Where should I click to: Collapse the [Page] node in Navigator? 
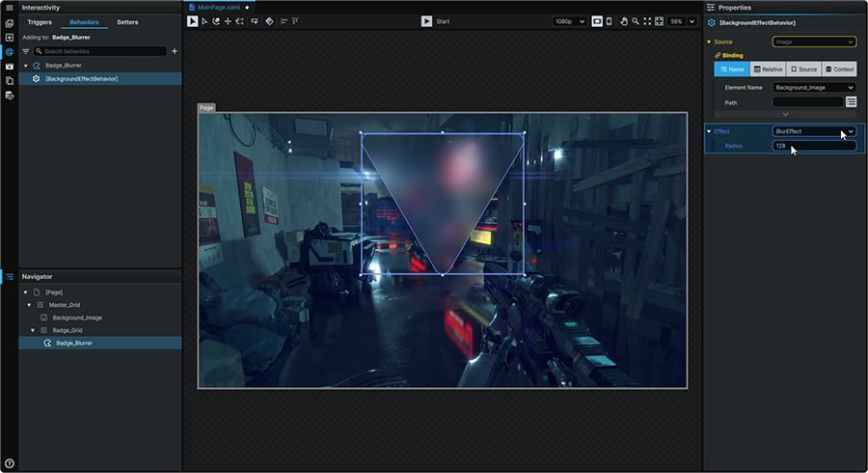tap(25, 292)
